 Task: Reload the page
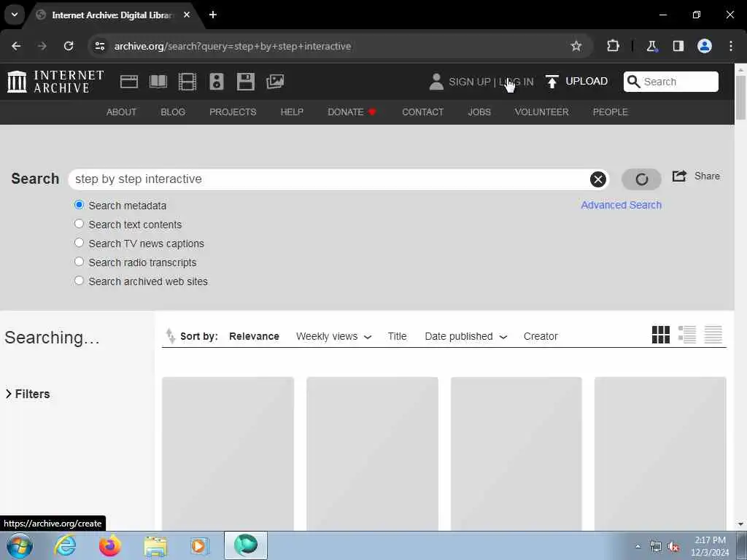point(69,46)
